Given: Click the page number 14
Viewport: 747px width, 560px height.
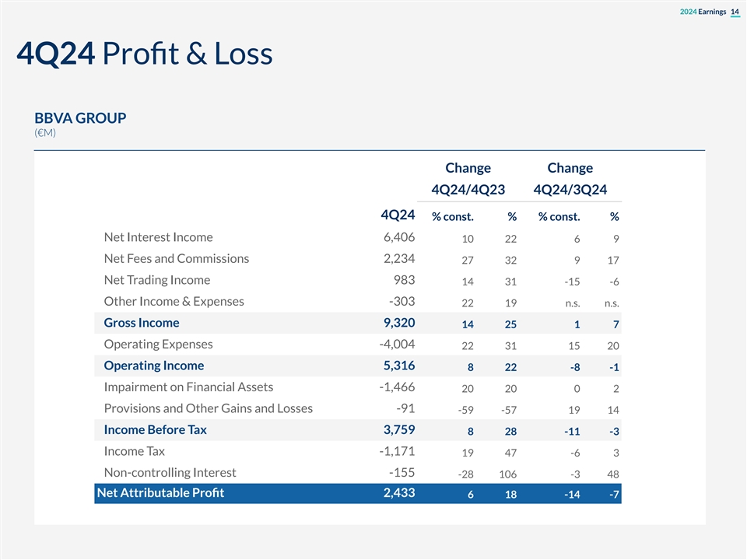Looking at the screenshot, I should pos(735,11).
